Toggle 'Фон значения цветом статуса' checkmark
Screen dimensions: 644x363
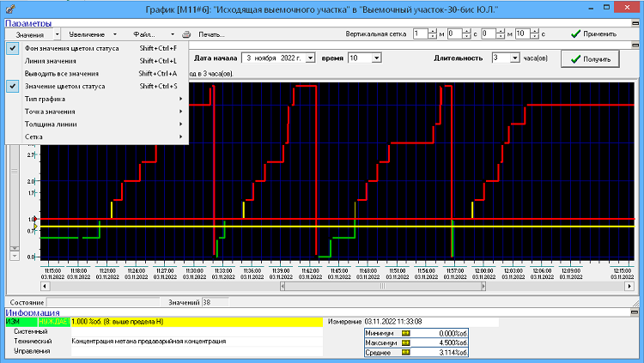click(13, 48)
